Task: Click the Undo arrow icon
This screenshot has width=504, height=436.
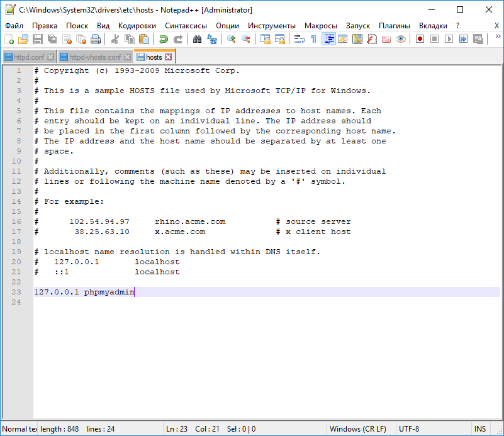Action: pyautogui.click(x=164, y=39)
